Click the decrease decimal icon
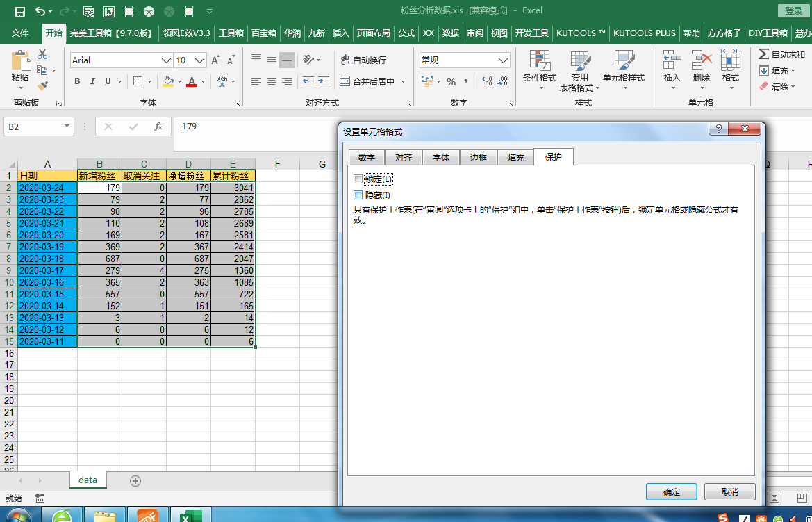 coord(503,81)
